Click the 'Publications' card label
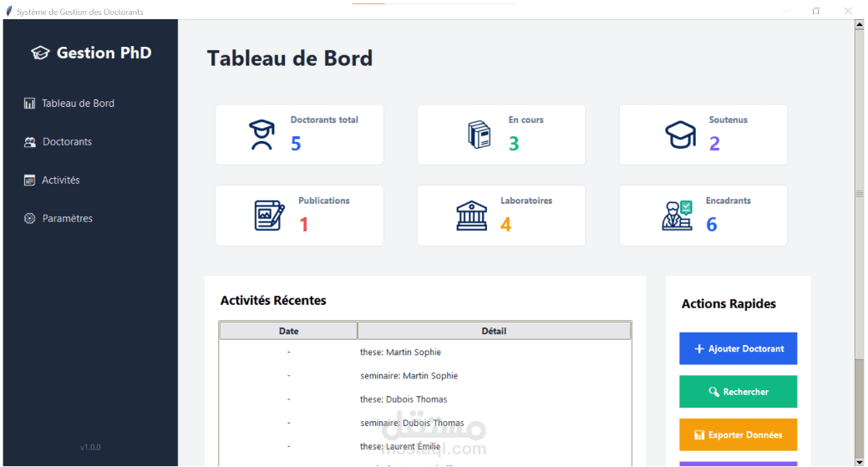The width and height of the screenshot is (868, 467). (x=324, y=201)
